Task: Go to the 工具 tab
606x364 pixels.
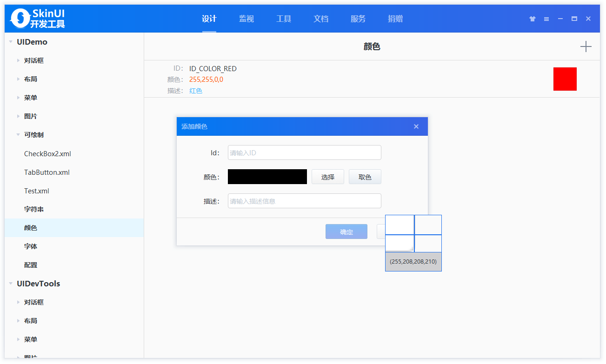Action: coord(284,19)
